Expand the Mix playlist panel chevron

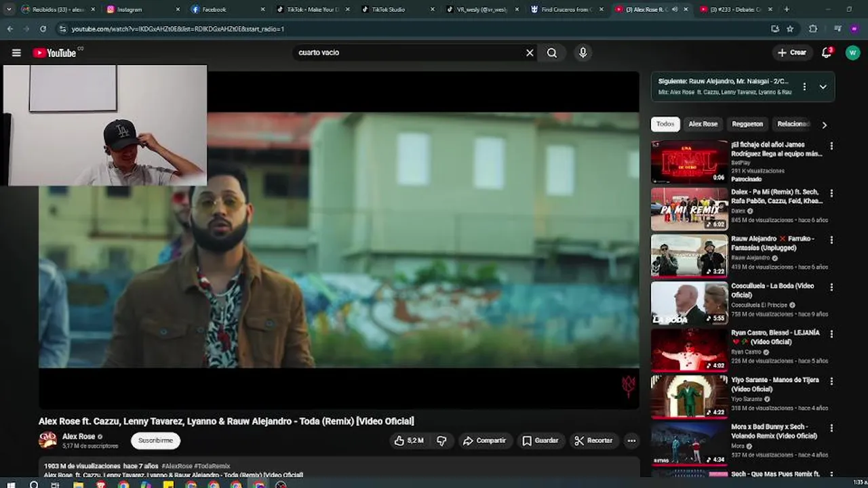[x=823, y=87]
